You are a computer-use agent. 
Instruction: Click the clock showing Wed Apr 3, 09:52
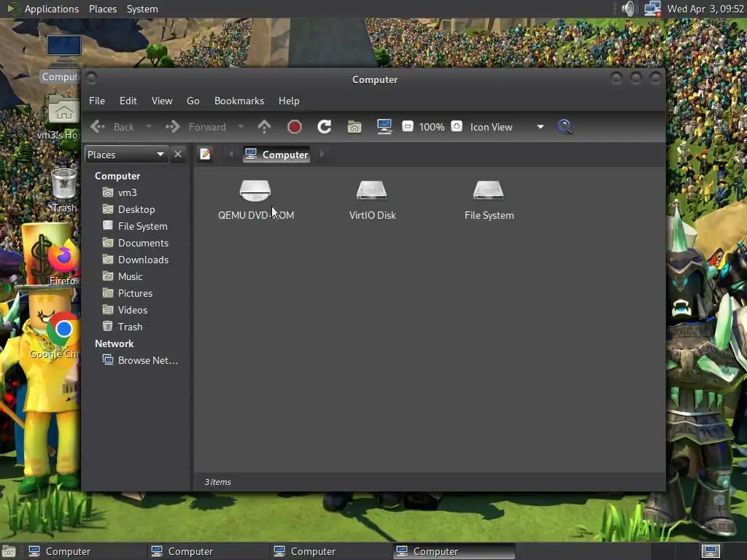[x=705, y=9]
